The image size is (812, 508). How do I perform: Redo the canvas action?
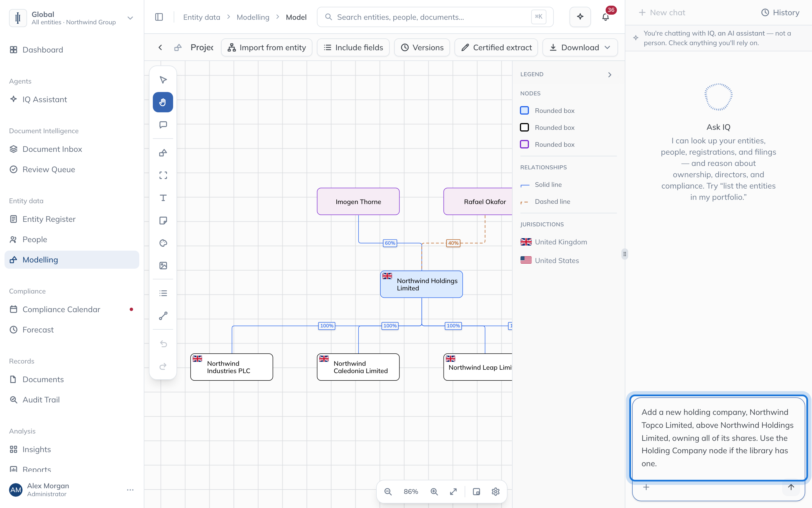[163, 366]
